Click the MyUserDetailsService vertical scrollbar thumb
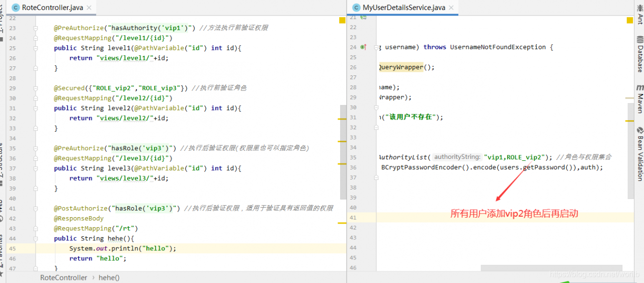The image size is (644, 283). tap(630, 151)
